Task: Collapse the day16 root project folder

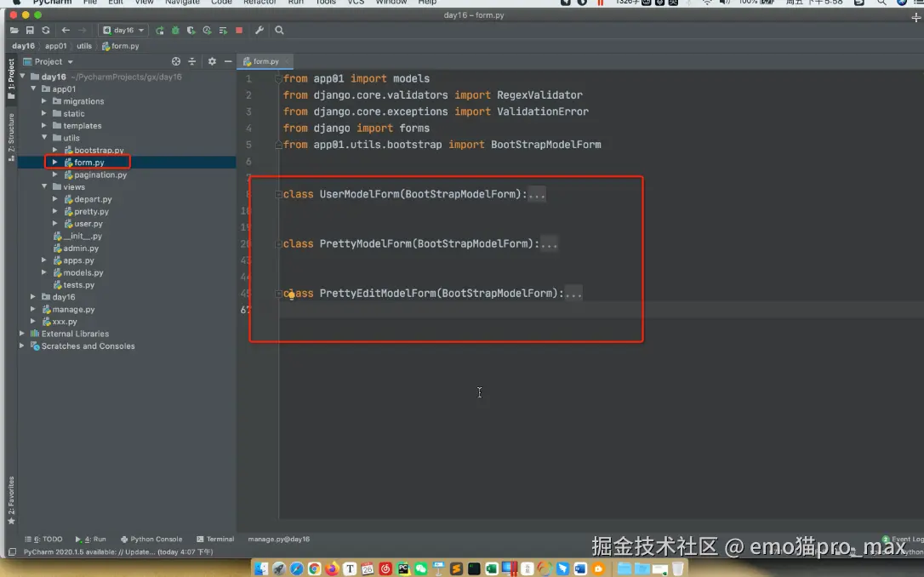Action: click(22, 76)
